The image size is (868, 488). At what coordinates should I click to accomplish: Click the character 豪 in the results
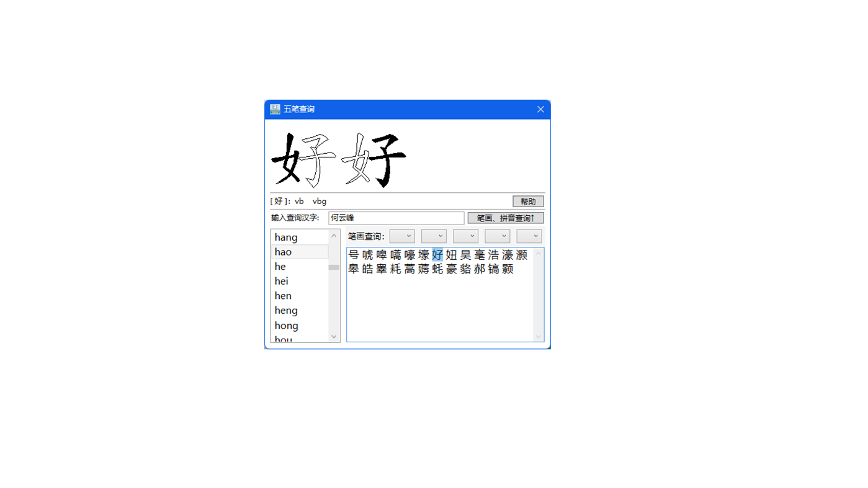[451, 268]
